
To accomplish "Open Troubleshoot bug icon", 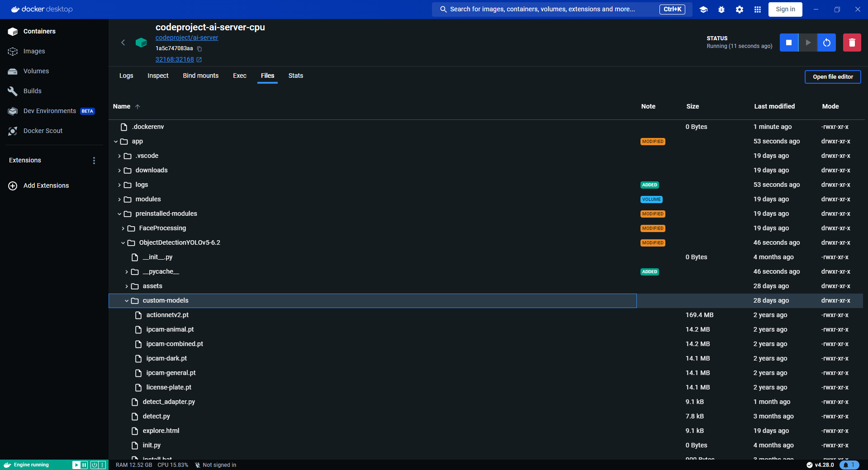I will point(721,9).
